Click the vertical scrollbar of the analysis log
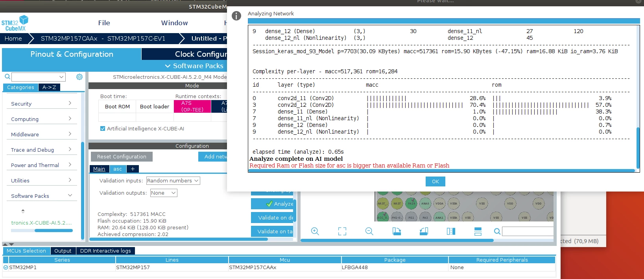644x279 pixels. 638,148
